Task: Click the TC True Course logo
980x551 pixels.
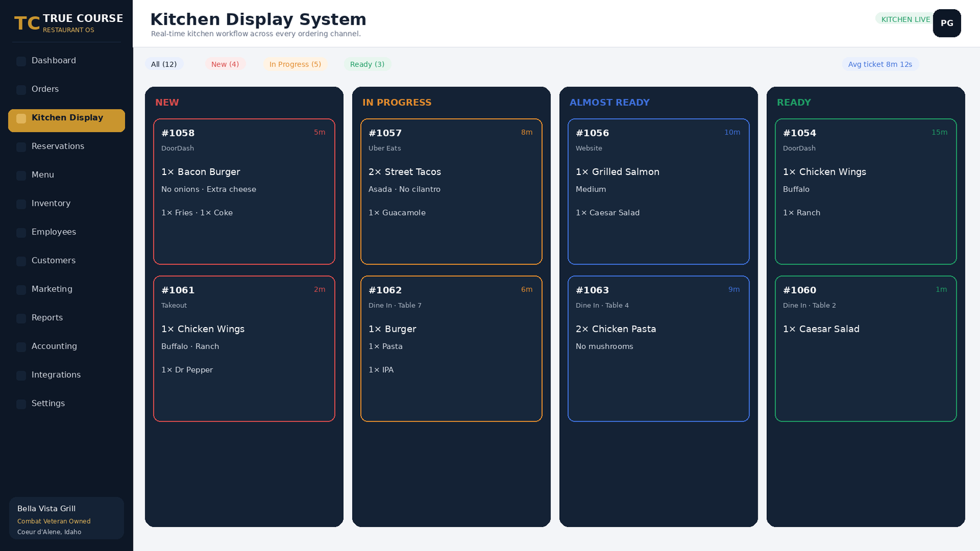Action: coord(68,23)
